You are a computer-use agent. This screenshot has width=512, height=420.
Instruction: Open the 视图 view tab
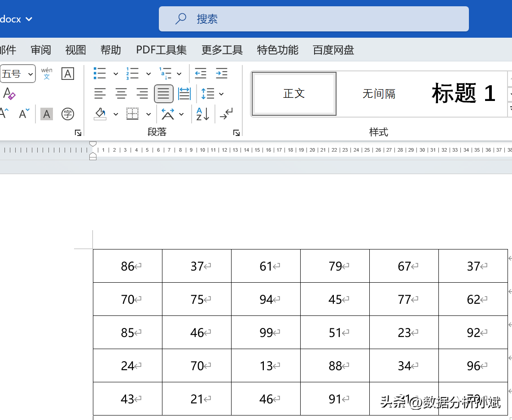pyautogui.click(x=75, y=50)
